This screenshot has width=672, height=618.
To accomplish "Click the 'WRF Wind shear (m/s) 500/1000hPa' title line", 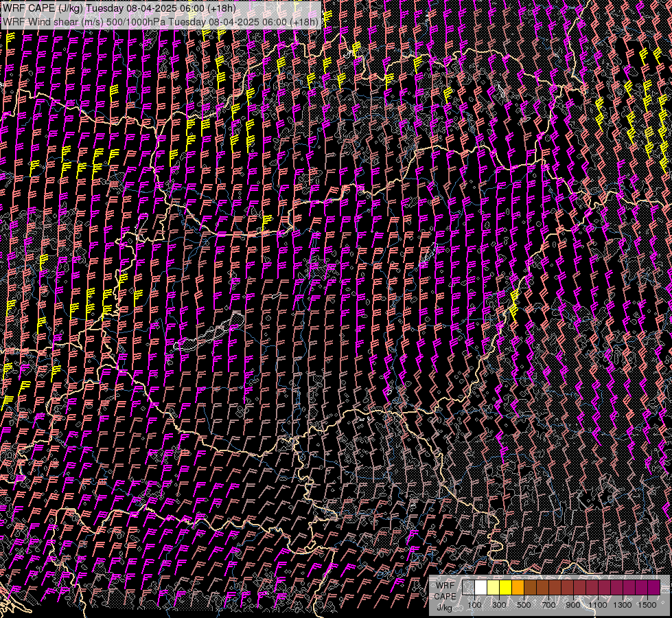I will click(x=161, y=21).
